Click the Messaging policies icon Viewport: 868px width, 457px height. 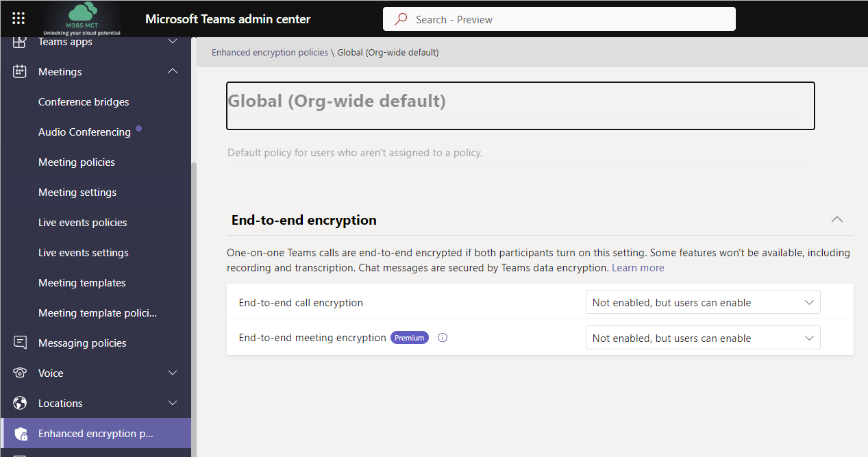point(19,343)
